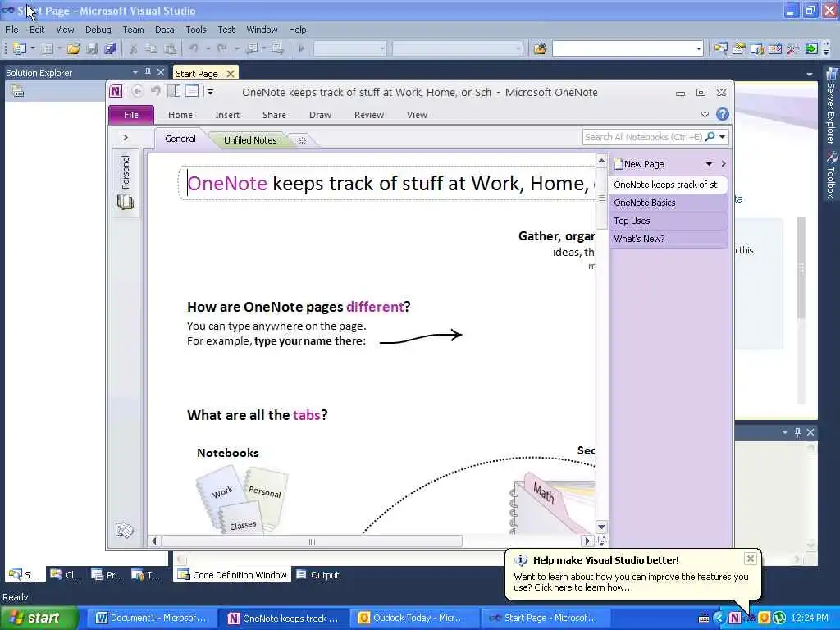The height and width of the screenshot is (630, 840).
Task: Collapse the page tabs pane chevron
Action: (x=724, y=164)
